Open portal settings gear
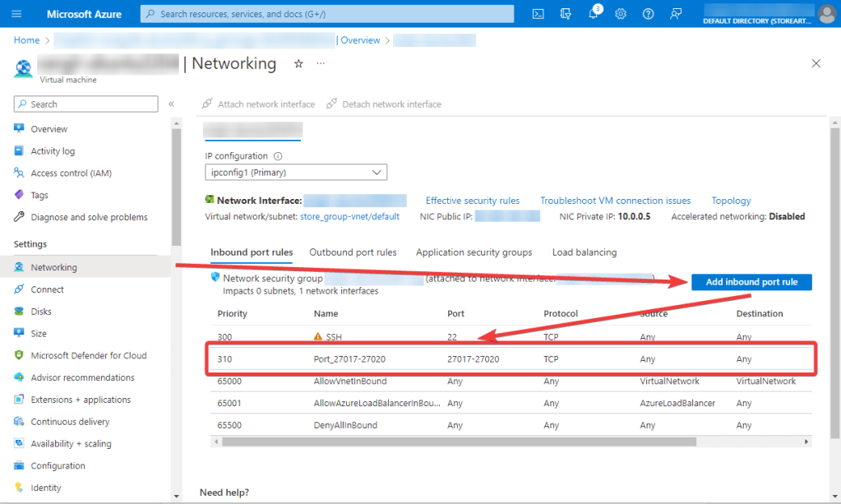The height and width of the screenshot is (504, 841). (x=621, y=14)
